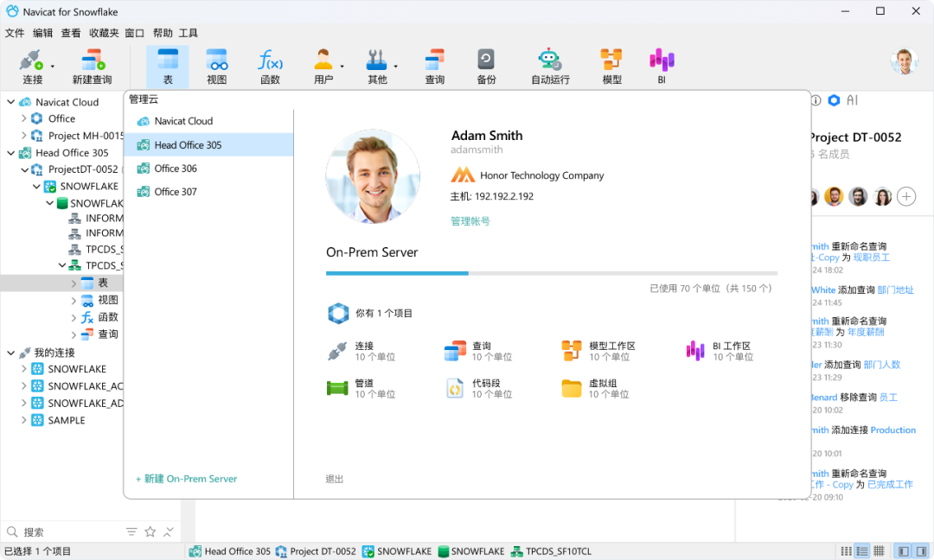Viewport: 934px width, 560px height.
Task: Select Office 306 in the 管理云 list
Action: click(x=208, y=169)
